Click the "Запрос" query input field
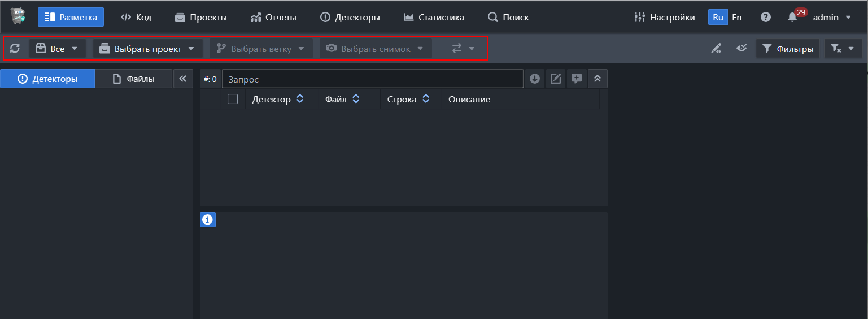Viewport: 868px width, 319px height. 373,79
